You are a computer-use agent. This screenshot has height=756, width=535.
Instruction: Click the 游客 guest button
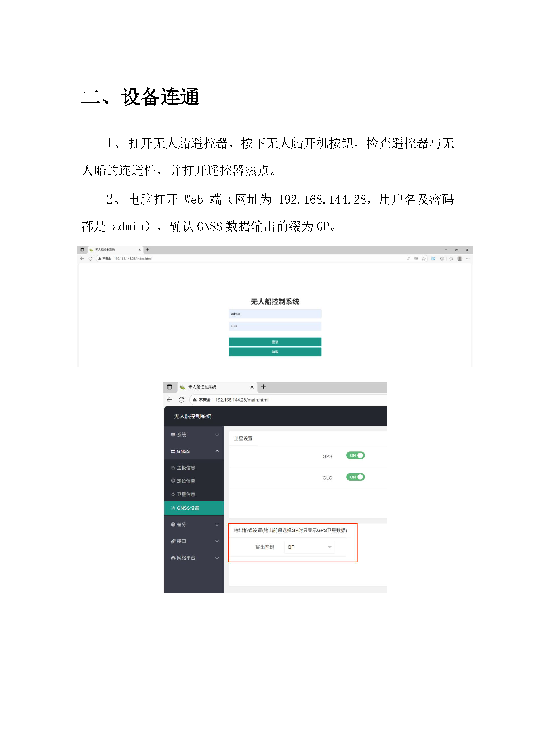tap(275, 352)
